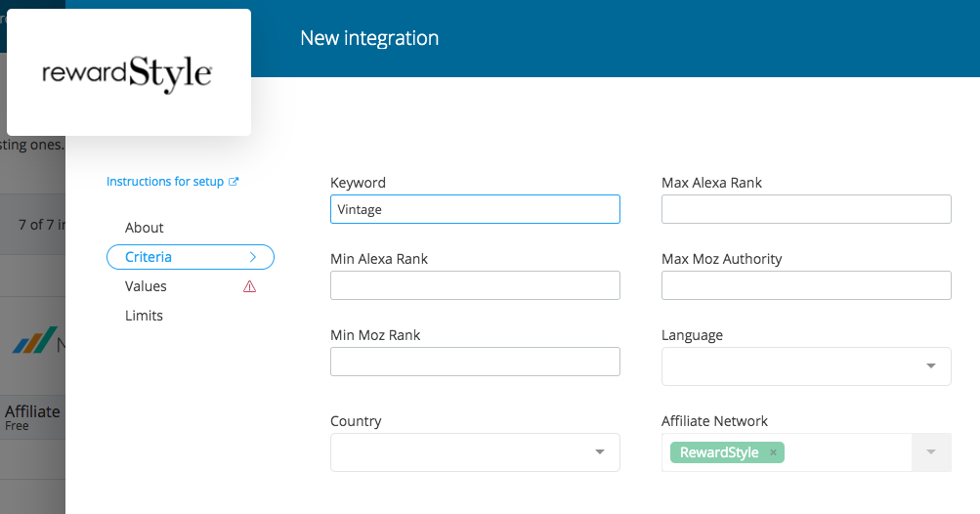Click the Affiliate Free item in background
Viewport: 980px width, 514px height.
[x=32, y=417]
